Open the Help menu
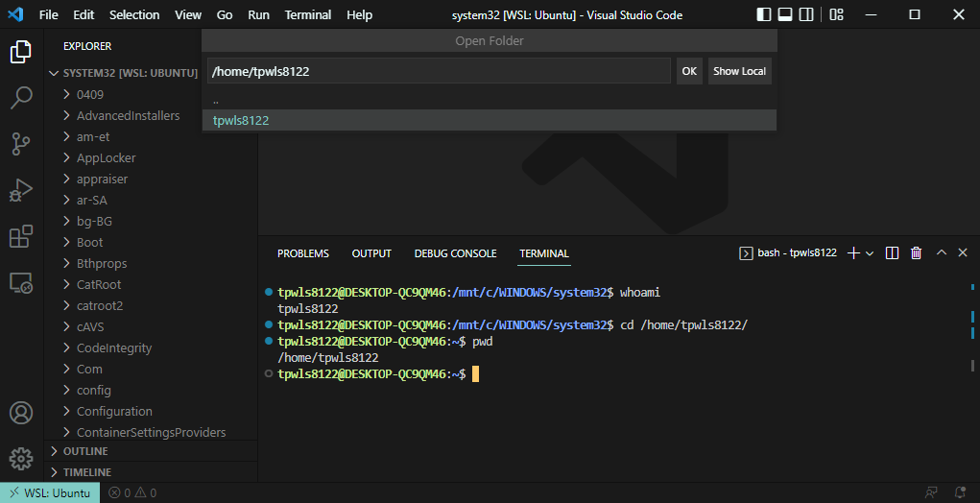 [x=359, y=15]
